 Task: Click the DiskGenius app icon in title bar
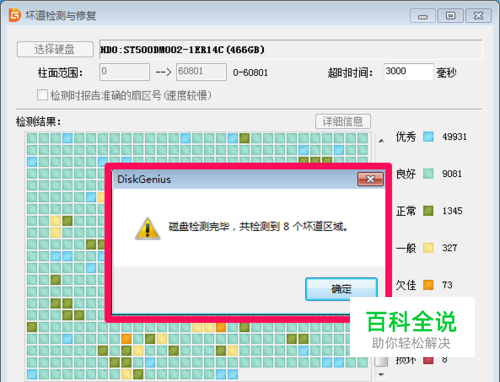pyautogui.click(x=15, y=15)
